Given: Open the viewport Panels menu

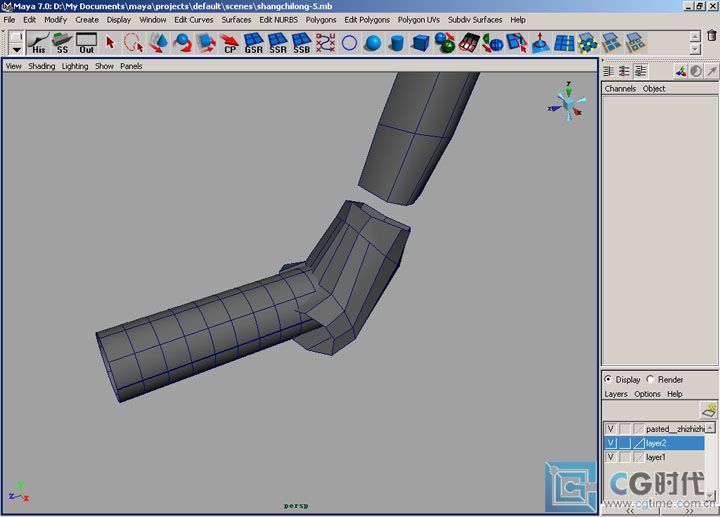Looking at the screenshot, I should (x=131, y=66).
